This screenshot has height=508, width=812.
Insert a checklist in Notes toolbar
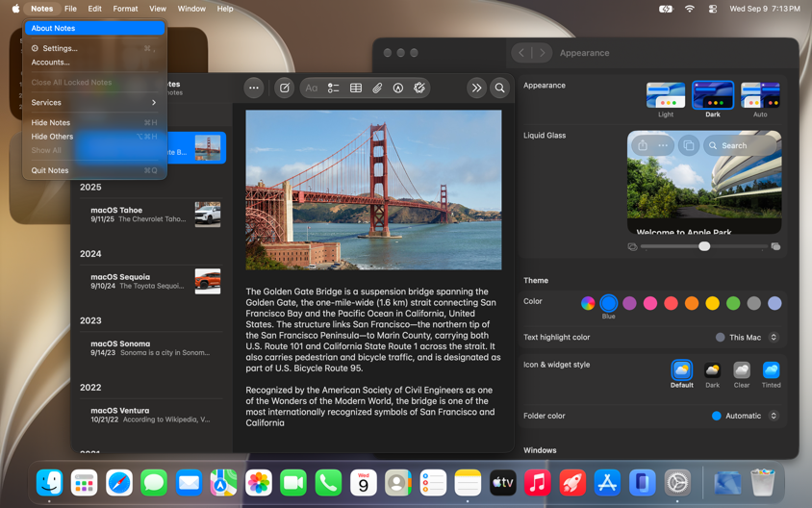pyautogui.click(x=333, y=88)
